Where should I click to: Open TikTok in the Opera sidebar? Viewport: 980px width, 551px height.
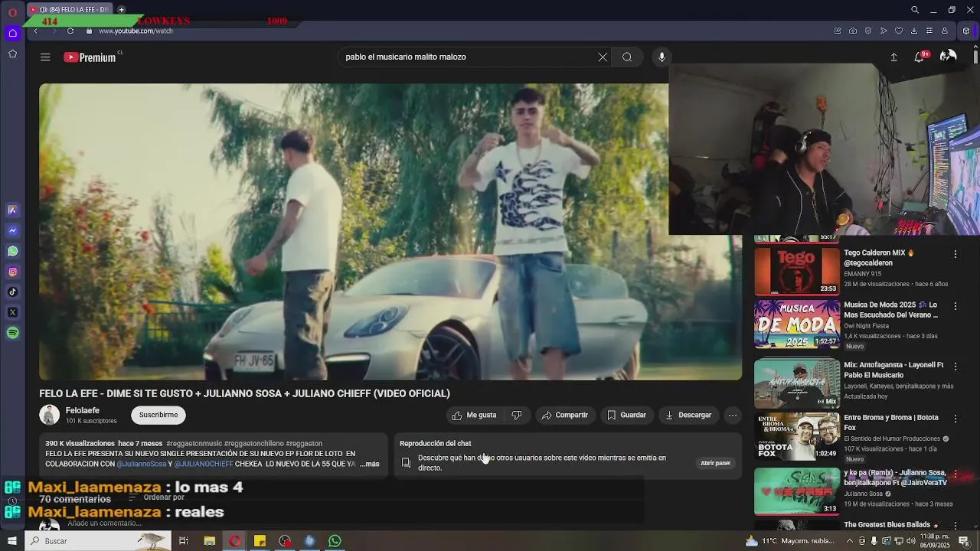[12, 292]
